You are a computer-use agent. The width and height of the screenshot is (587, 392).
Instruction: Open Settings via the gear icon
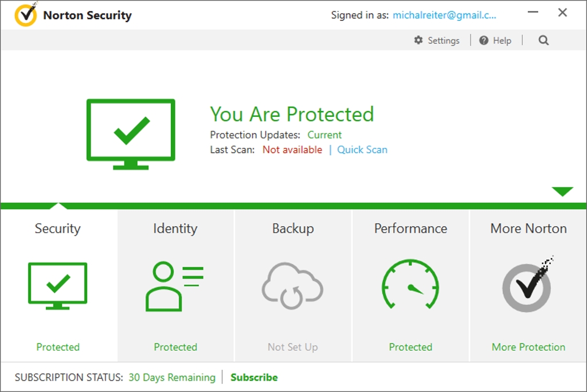pyautogui.click(x=418, y=40)
